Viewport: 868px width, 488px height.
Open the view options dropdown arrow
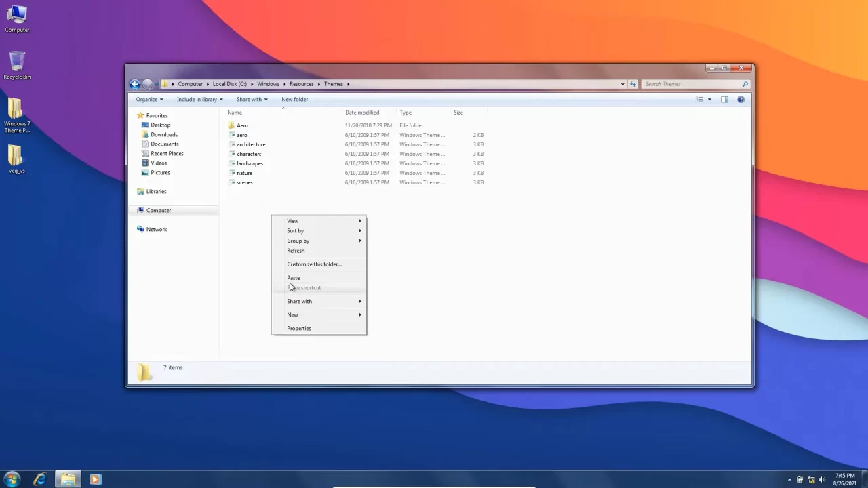point(709,100)
